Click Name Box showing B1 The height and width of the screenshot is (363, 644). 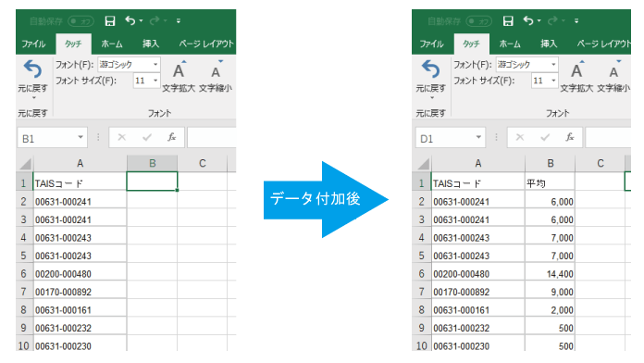point(53,138)
